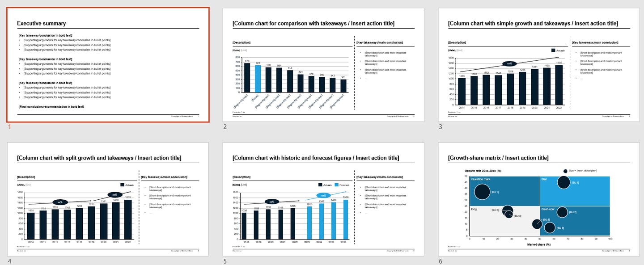This screenshot has height=265, width=644.
Task: Click the bar labeled 301 in slide 2
Action: coord(343,86)
